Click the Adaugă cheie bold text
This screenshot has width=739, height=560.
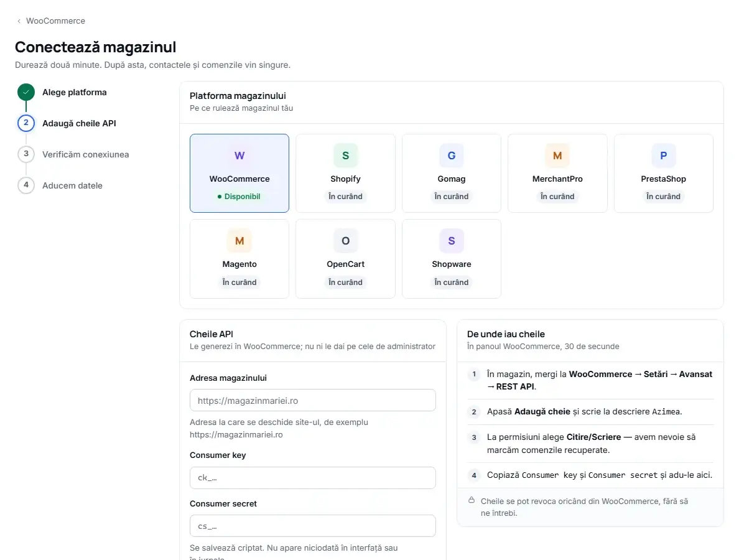pos(542,411)
